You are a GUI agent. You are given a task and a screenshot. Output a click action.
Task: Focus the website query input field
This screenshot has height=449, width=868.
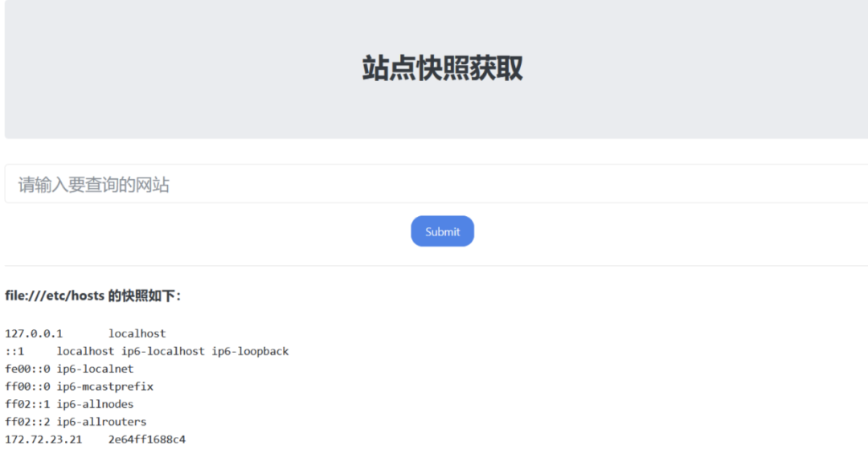[436, 184]
